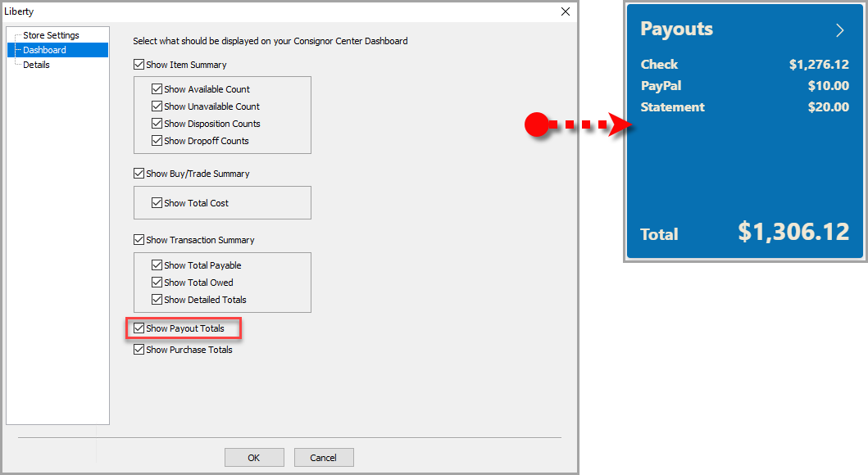Image resolution: width=868 pixels, height=475 pixels.
Task: Toggle Show Available Count checkbox
Action: point(157,89)
